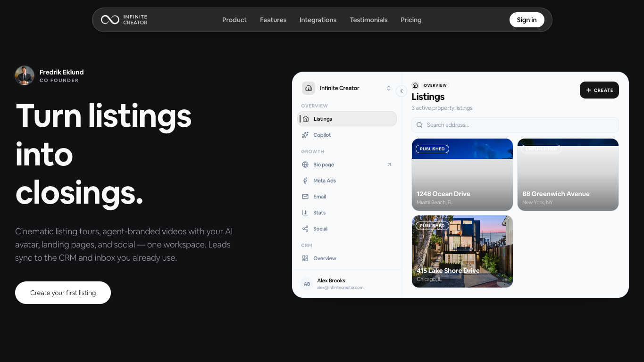
Task: Click the Sign in button
Action: (x=527, y=20)
